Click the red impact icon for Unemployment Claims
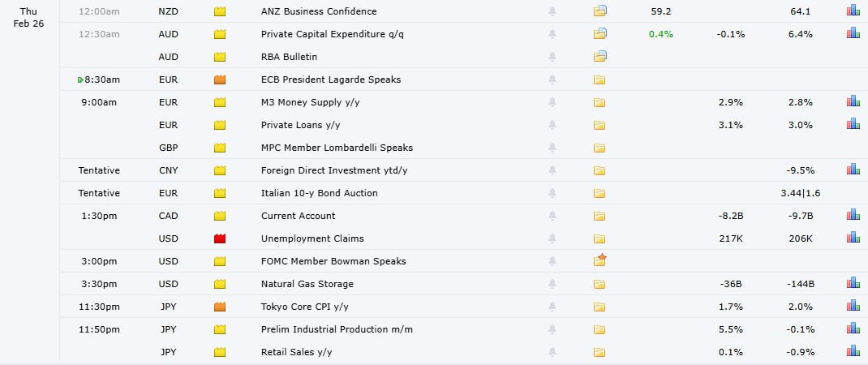Image resolution: width=868 pixels, height=365 pixels. 220,238
